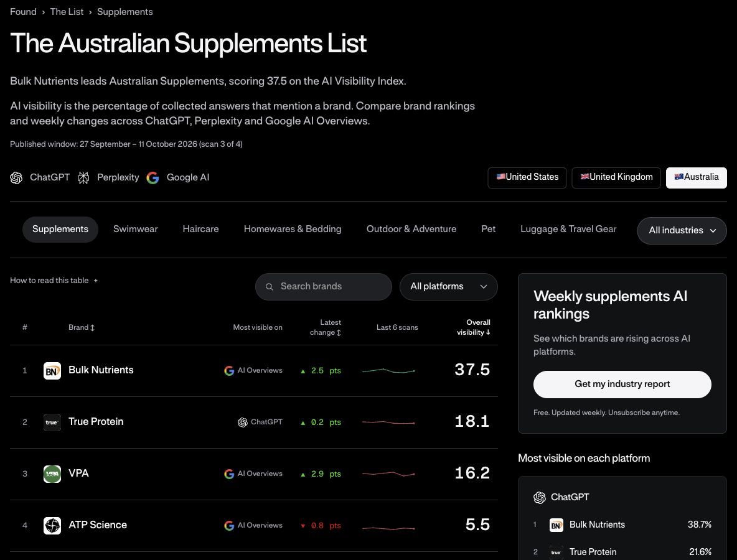Image resolution: width=737 pixels, height=560 pixels.
Task: Click True Protein logo in ChatGPT sidebar card
Action: [x=556, y=552]
